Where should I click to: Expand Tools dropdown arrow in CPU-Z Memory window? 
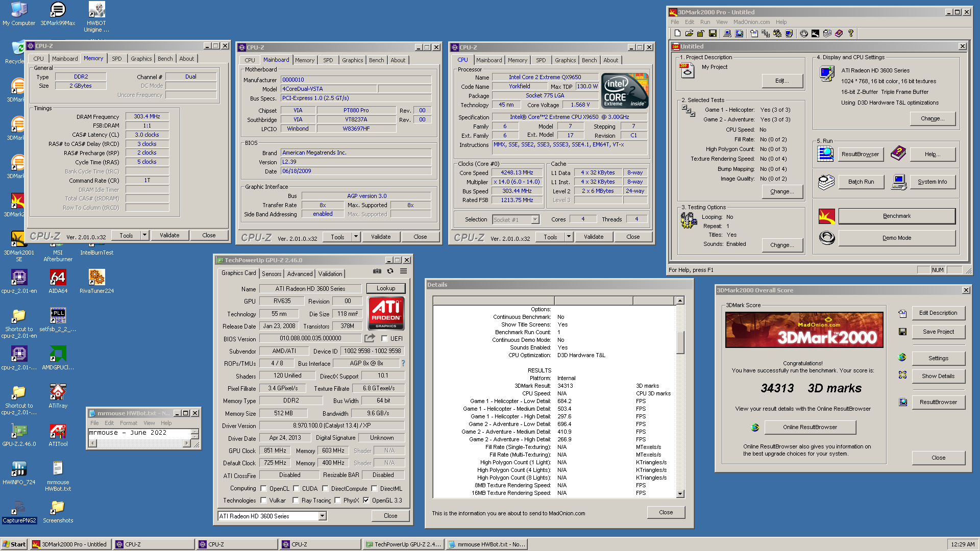point(144,235)
